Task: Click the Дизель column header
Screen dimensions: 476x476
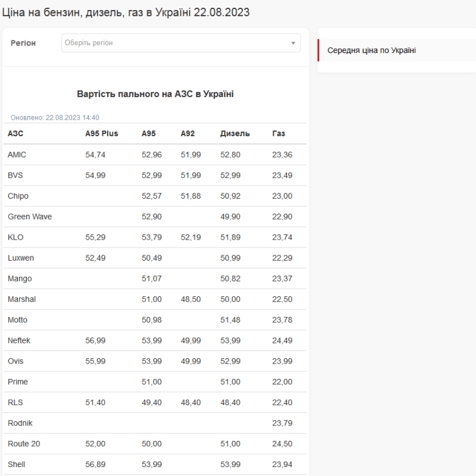Action: 235,133
